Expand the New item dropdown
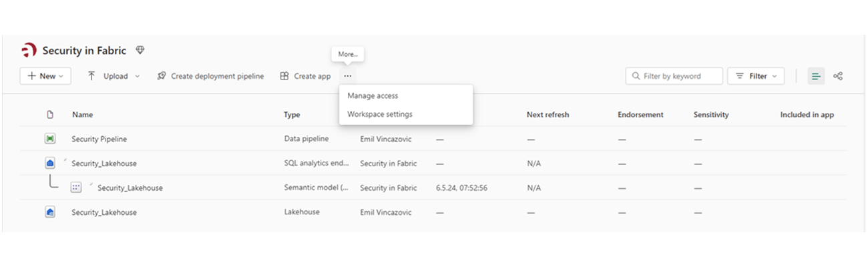The height and width of the screenshot is (267, 868). [46, 76]
